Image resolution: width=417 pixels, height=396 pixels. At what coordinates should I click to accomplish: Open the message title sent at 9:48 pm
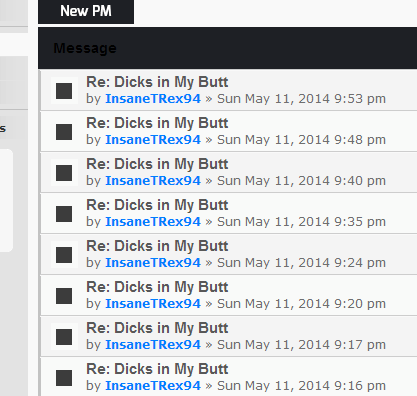point(157,123)
